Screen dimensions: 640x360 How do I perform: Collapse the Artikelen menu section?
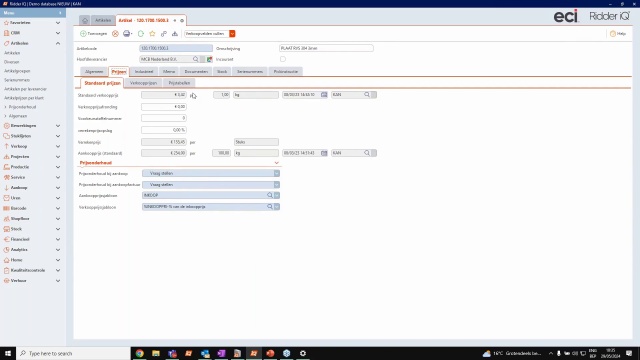tap(58, 43)
